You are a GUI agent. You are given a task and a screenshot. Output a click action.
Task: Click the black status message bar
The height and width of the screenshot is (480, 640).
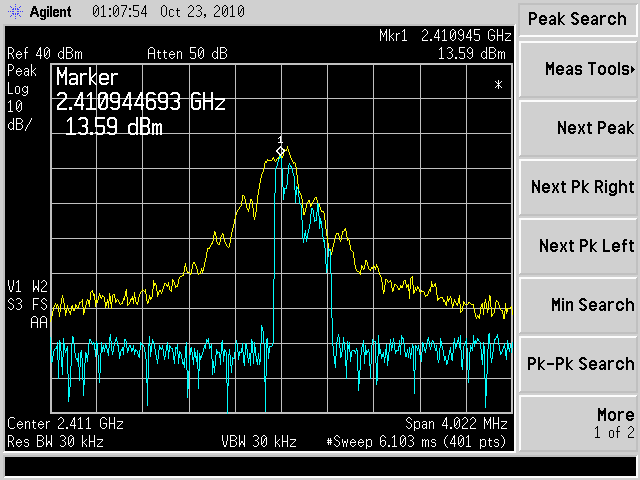click(x=320, y=466)
